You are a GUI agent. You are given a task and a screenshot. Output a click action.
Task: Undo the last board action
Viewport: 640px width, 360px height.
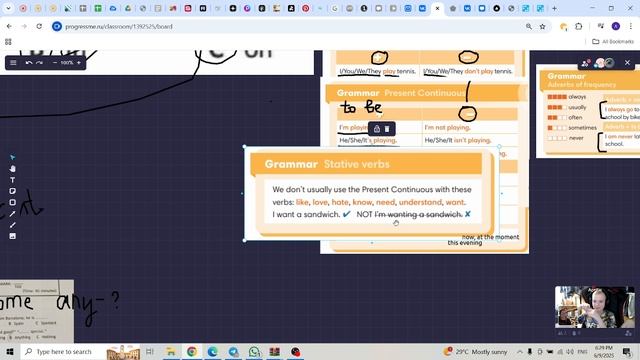(29, 62)
